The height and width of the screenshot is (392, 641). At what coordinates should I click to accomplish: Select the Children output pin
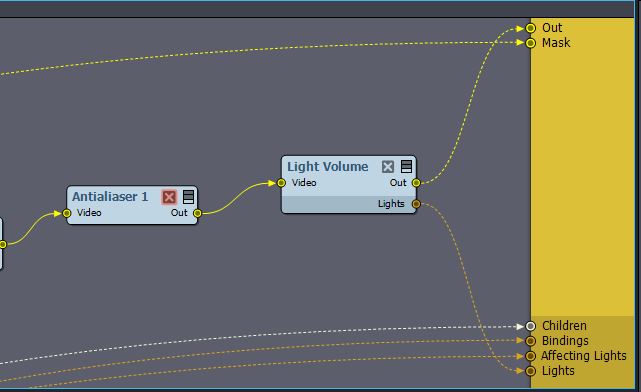point(531,326)
